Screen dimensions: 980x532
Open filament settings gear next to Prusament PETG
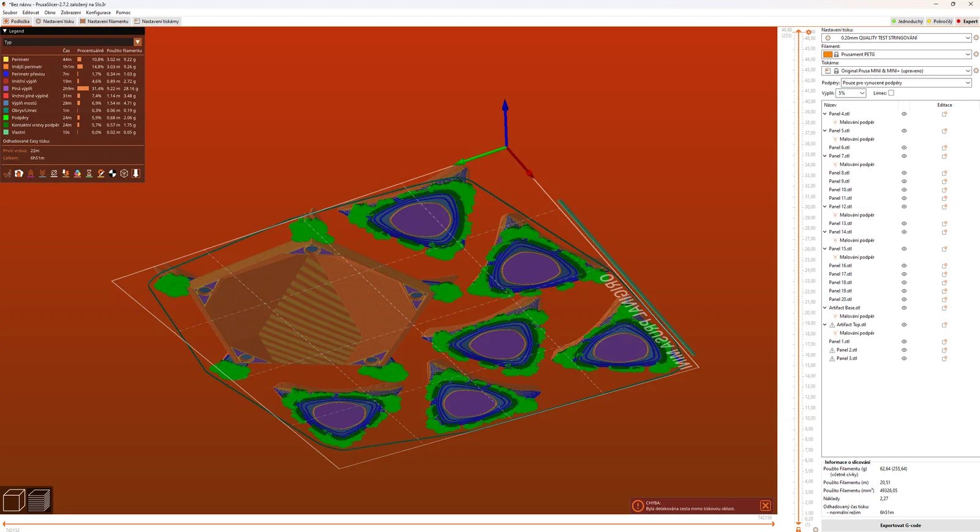pyautogui.click(x=976, y=55)
